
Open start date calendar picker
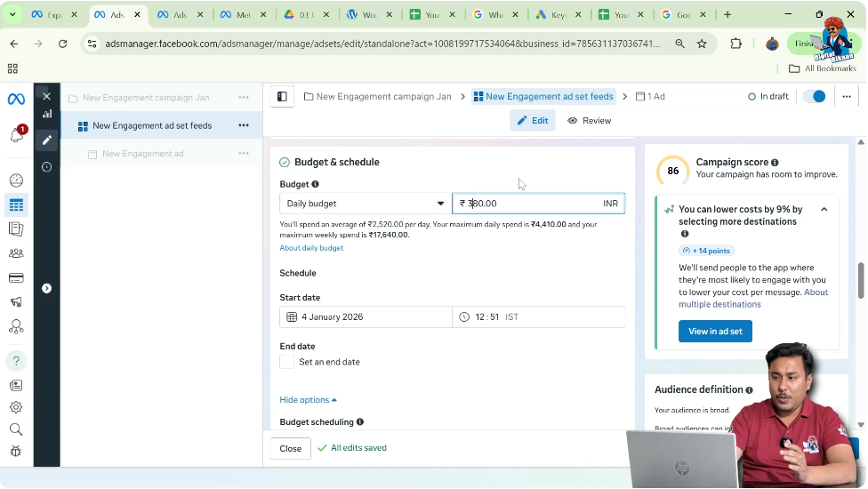(366, 317)
